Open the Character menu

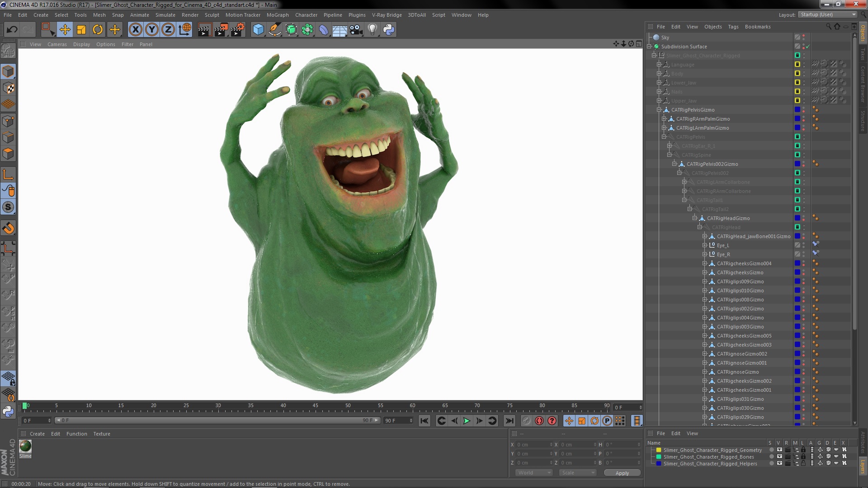[306, 15]
